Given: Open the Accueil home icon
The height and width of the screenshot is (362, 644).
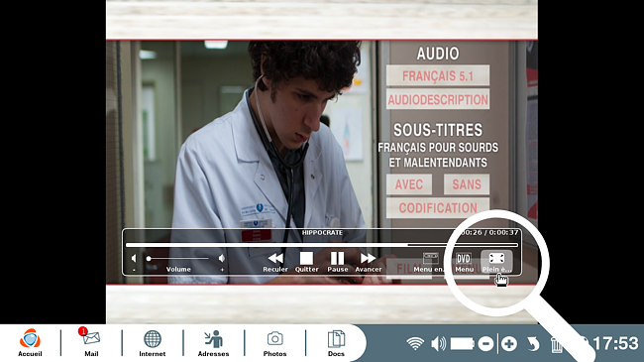Looking at the screenshot, I should (30, 343).
